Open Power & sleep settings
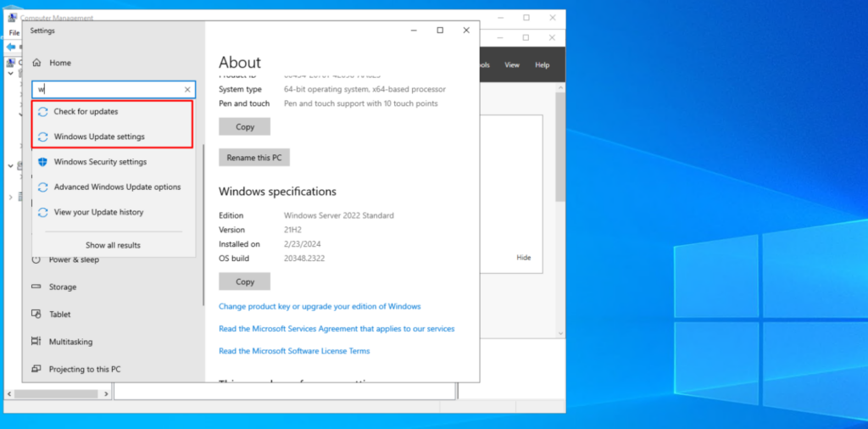The image size is (868, 429). pos(75,259)
